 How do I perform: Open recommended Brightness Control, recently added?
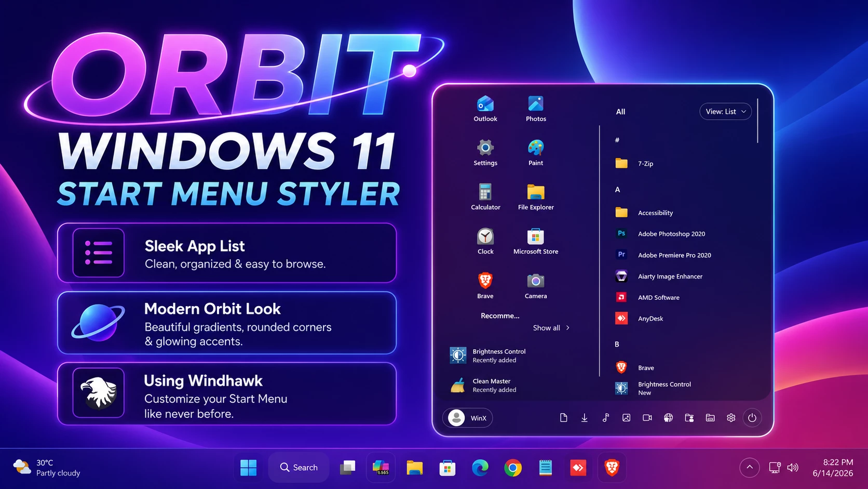[489, 355]
